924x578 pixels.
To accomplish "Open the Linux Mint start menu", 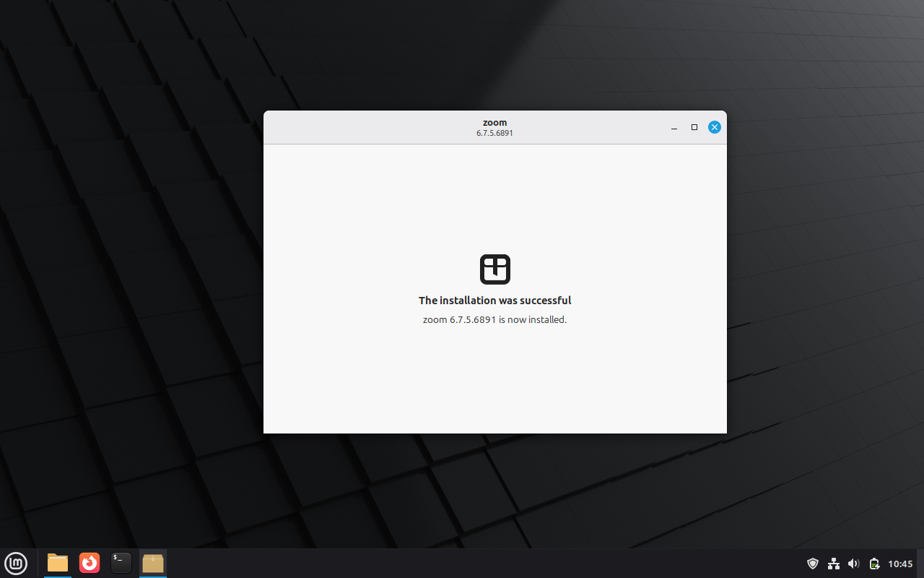I will tap(16, 563).
